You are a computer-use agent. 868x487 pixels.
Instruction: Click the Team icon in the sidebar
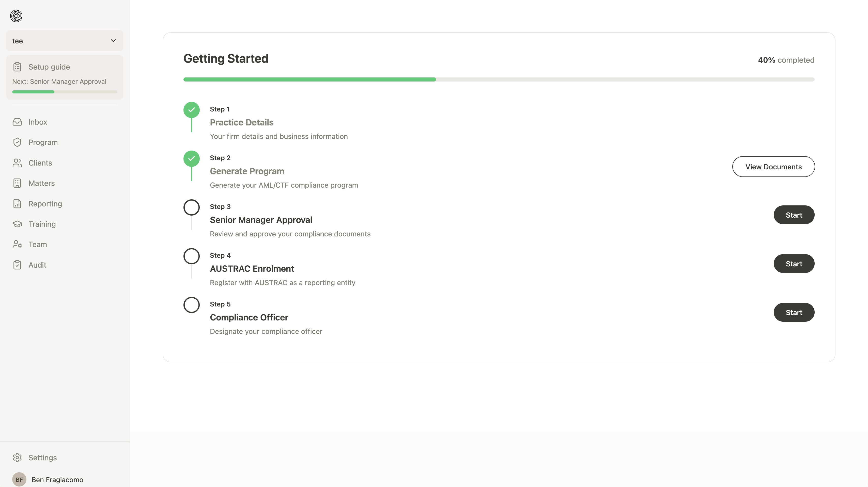[18, 244]
